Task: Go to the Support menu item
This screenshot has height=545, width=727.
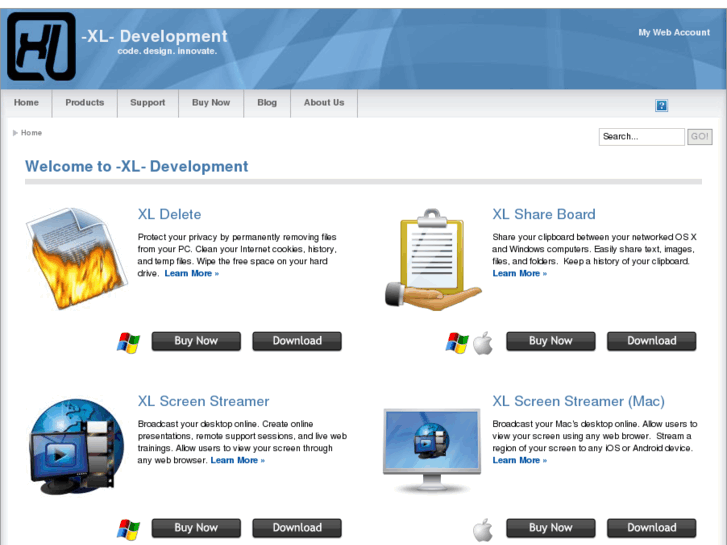Action: [x=147, y=103]
